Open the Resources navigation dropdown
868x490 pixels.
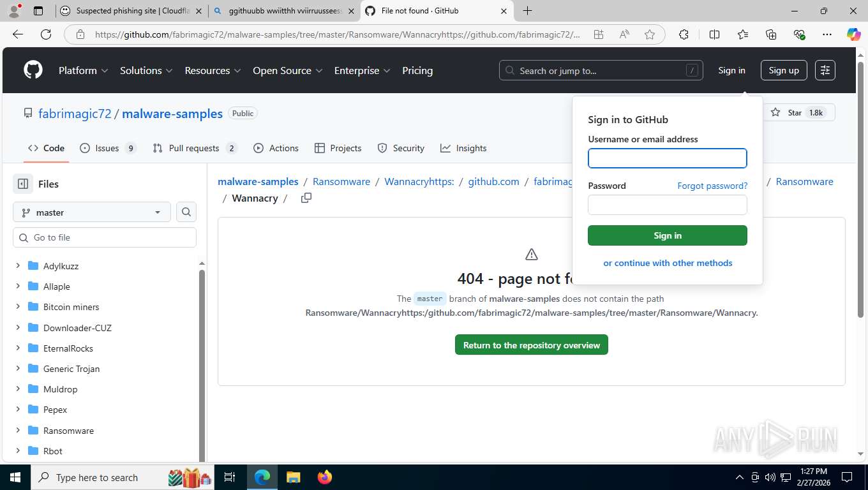tap(213, 70)
